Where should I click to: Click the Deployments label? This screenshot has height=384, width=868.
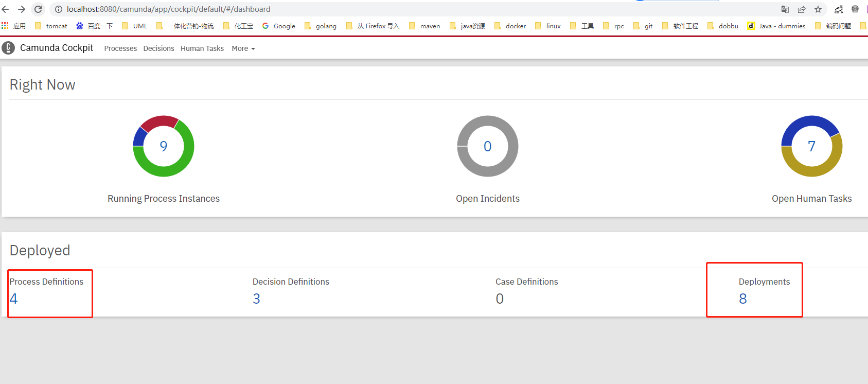(x=764, y=282)
